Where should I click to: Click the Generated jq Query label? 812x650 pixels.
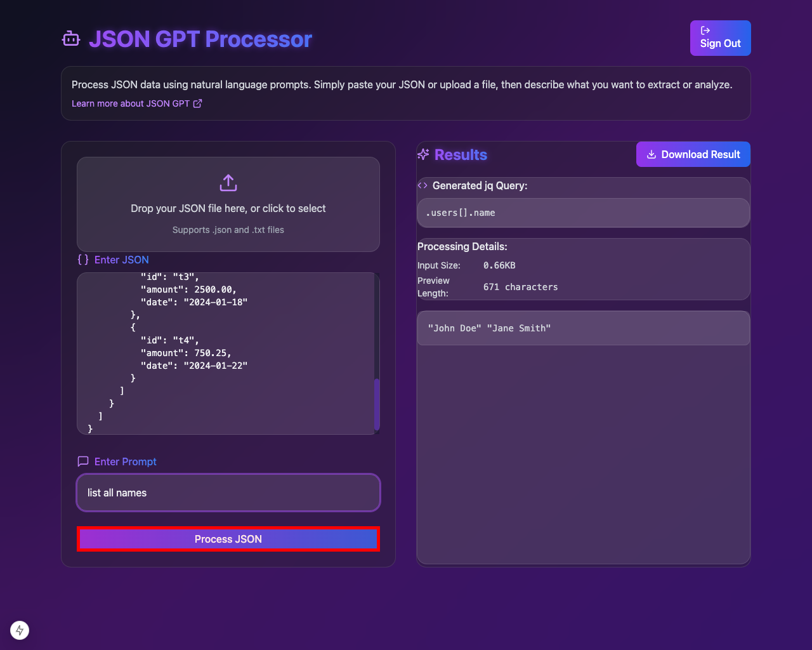point(480,185)
